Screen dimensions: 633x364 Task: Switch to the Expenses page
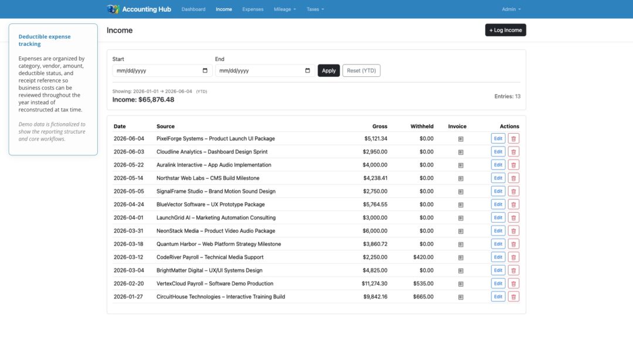point(253,9)
